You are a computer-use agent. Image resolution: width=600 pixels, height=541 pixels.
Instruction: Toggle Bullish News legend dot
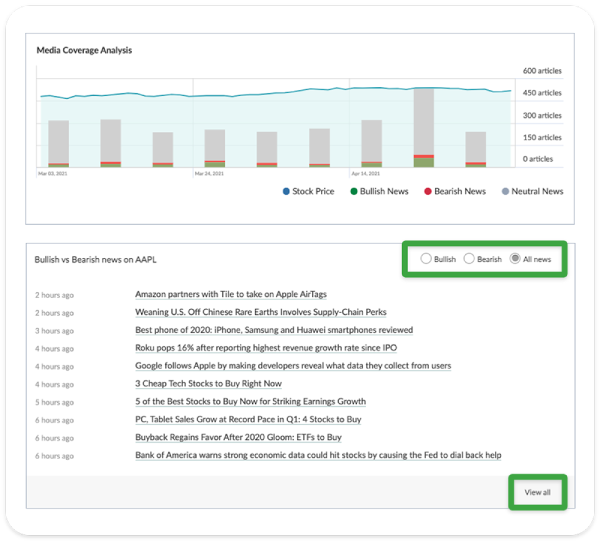click(x=353, y=191)
